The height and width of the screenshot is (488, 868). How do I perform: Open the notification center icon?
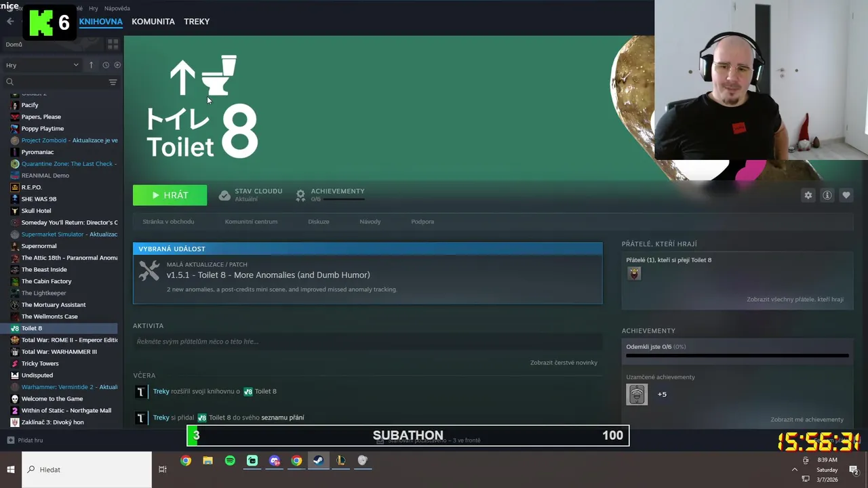point(854,470)
